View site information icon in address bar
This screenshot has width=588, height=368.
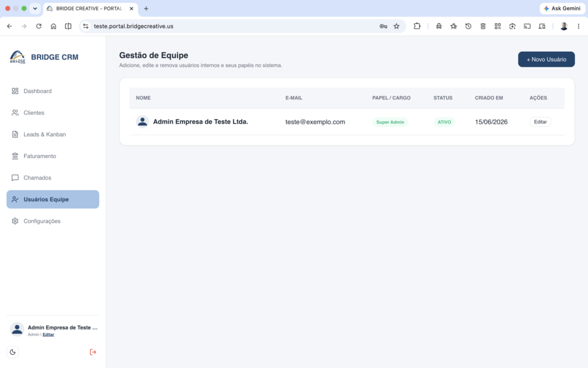click(86, 26)
